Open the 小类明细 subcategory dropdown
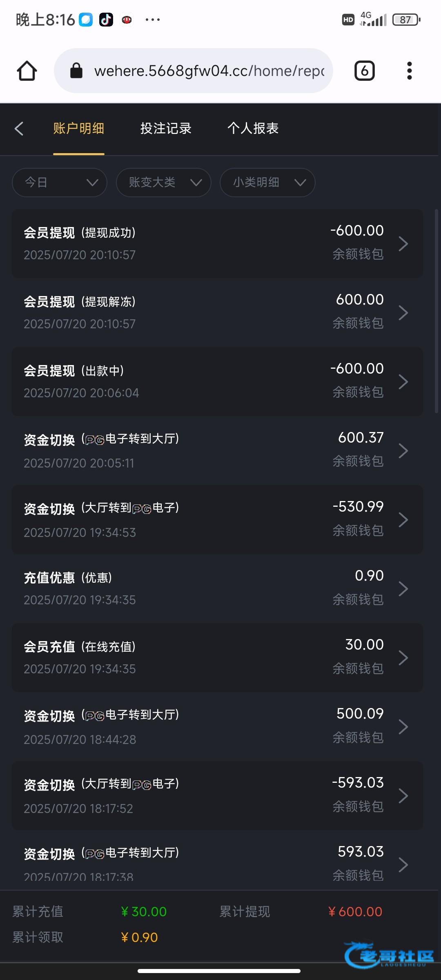441x980 pixels. (x=267, y=182)
